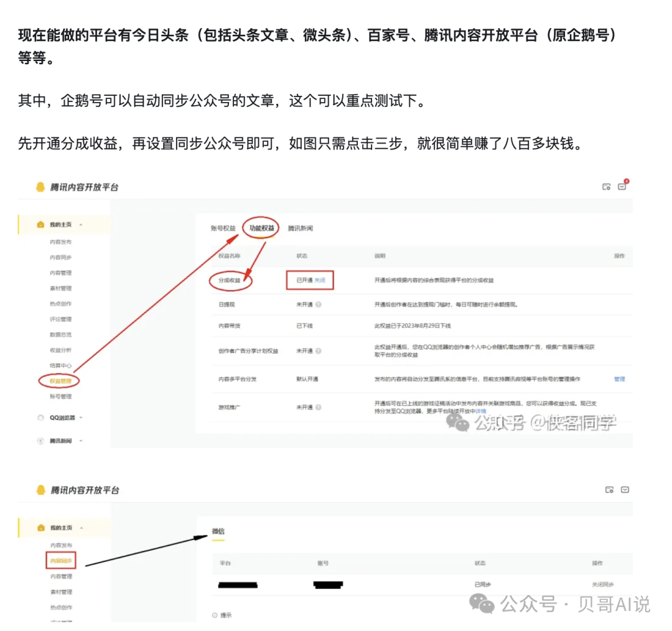Click the 游戏推广 table cell

tap(229, 407)
